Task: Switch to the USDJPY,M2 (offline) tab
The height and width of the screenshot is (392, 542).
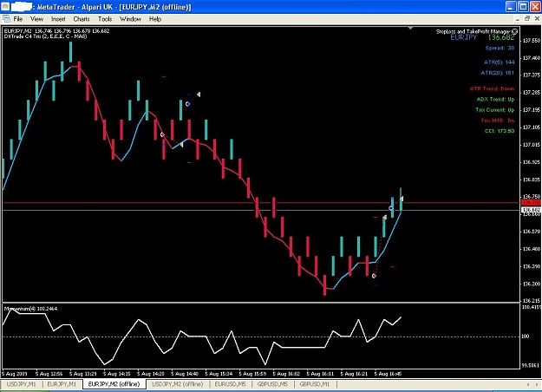Action: [177, 384]
